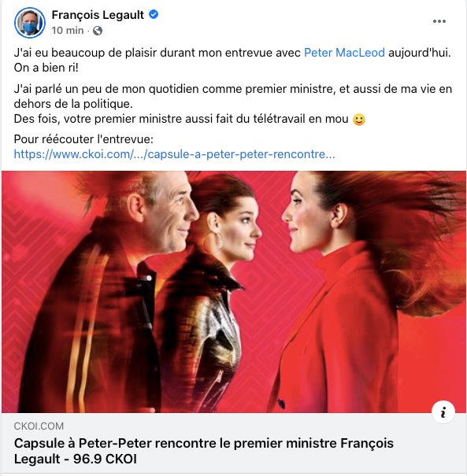The width and height of the screenshot is (467, 476).
Task: Click the blue verified badge checkmark
Action: pyautogui.click(x=154, y=14)
